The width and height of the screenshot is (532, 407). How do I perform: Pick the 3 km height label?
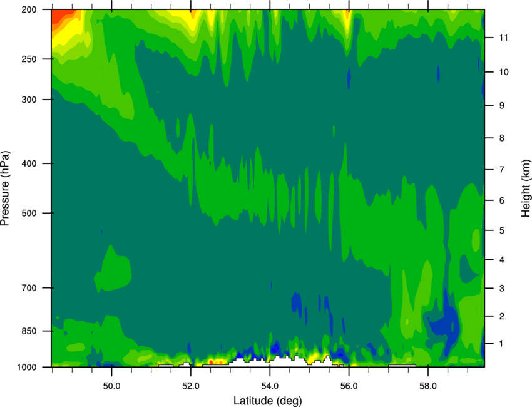(x=502, y=289)
